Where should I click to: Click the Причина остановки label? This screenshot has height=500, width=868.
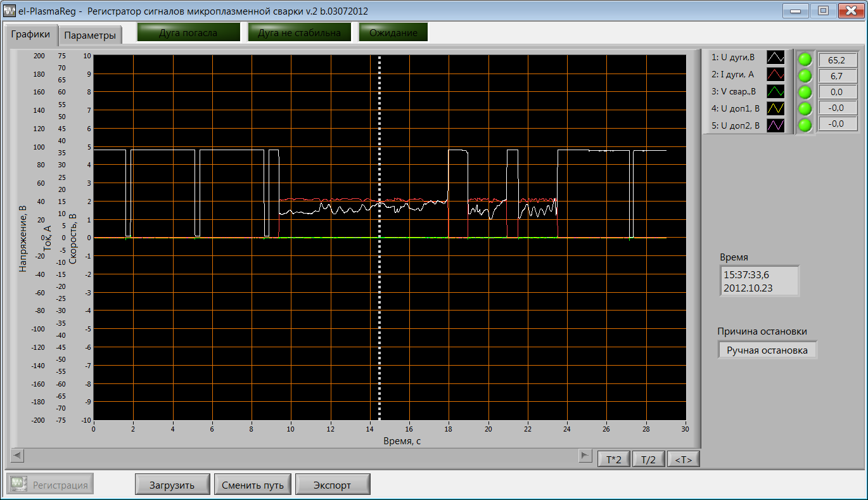tap(762, 331)
